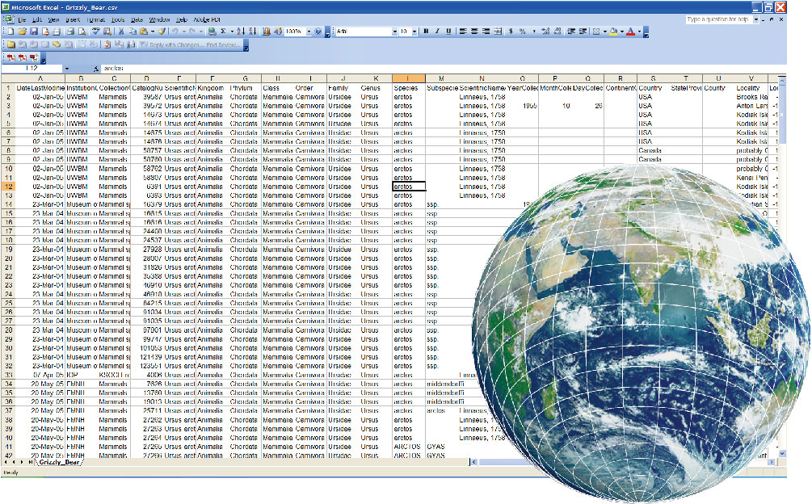The width and height of the screenshot is (812, 504).
Task: Click the Open file icon
Action: point(23,31)
